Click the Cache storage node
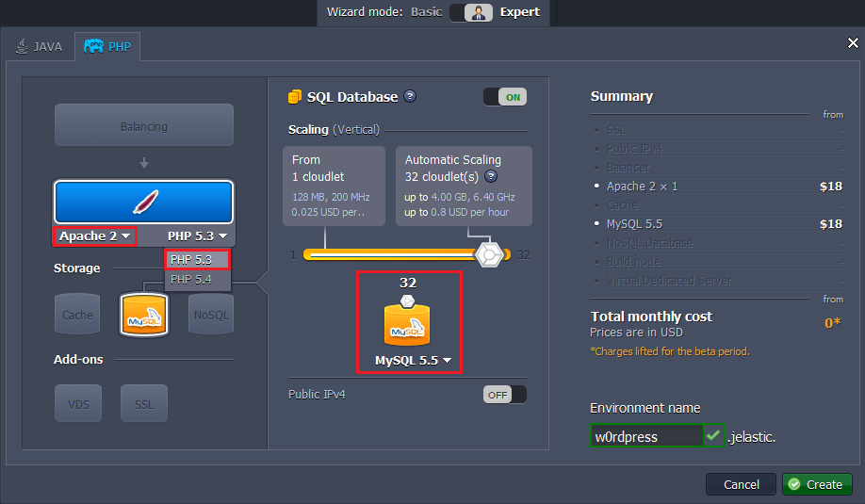The height and width of the screenshot is (504, 865). [x=77, y=315]
